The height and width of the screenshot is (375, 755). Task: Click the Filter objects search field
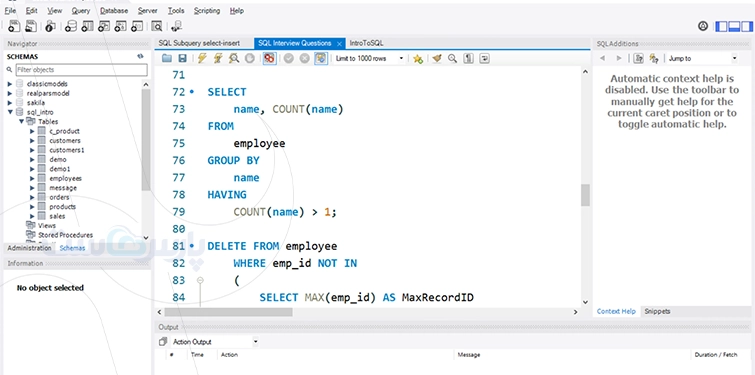point(81,70)
